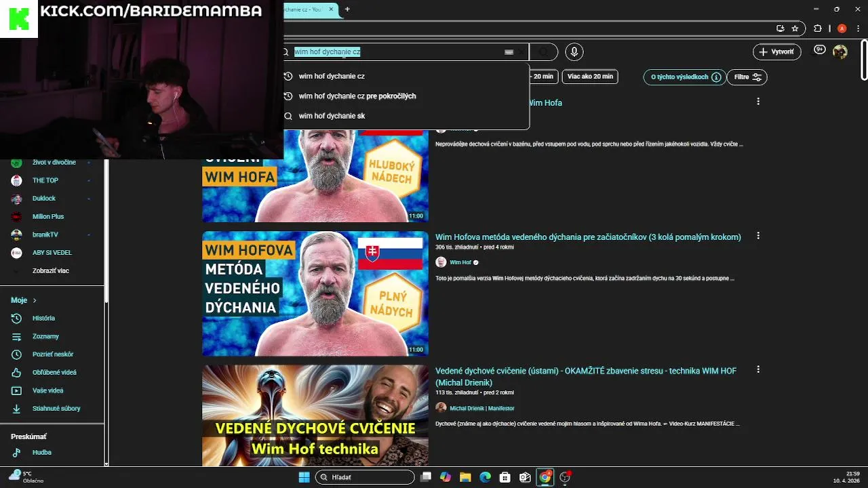Open Microsoft Edge from taskbar
Image resolution: width=868 pixels, height=488 pixels.
point(485,477)
